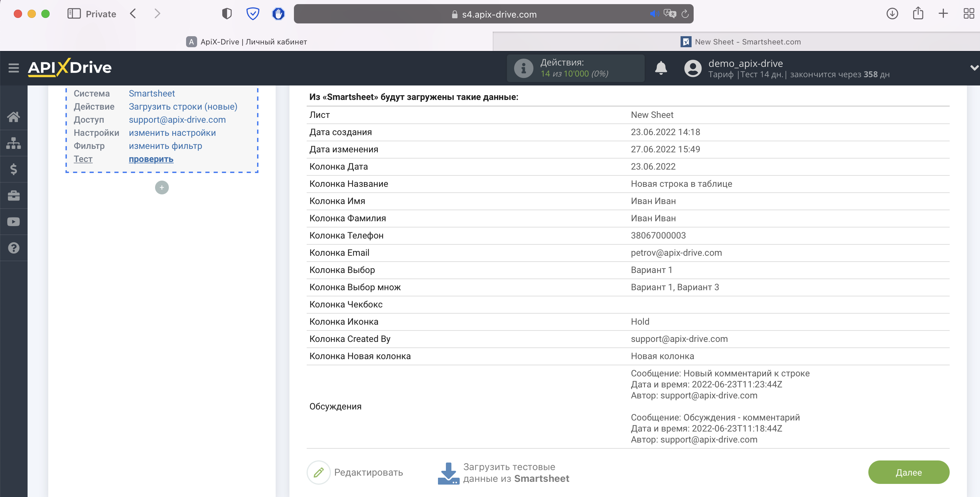Mute tab audio with speaker icon

click(654, 14)
